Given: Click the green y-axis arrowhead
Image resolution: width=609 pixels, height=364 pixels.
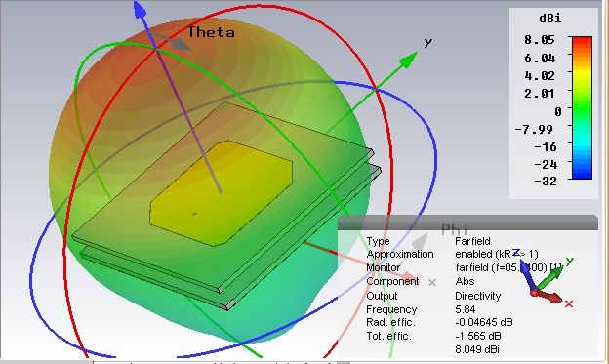Looking at the screenshot, I should coord(408,61).
